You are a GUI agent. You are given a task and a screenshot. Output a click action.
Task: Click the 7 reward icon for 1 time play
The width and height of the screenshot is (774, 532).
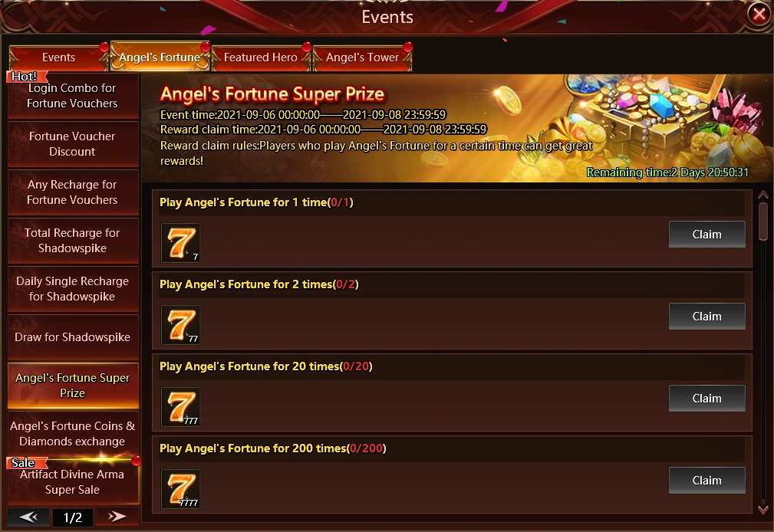click(181, 243)
